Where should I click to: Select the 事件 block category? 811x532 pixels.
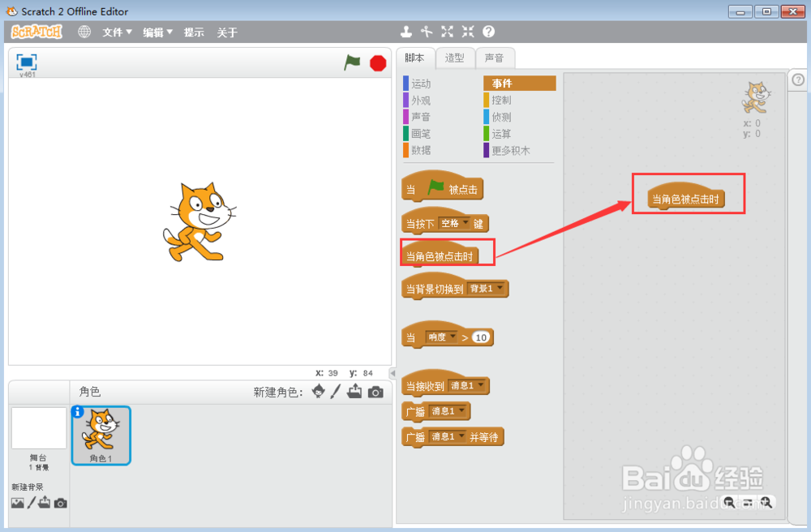pyautogui.click(x=520, y=84)
